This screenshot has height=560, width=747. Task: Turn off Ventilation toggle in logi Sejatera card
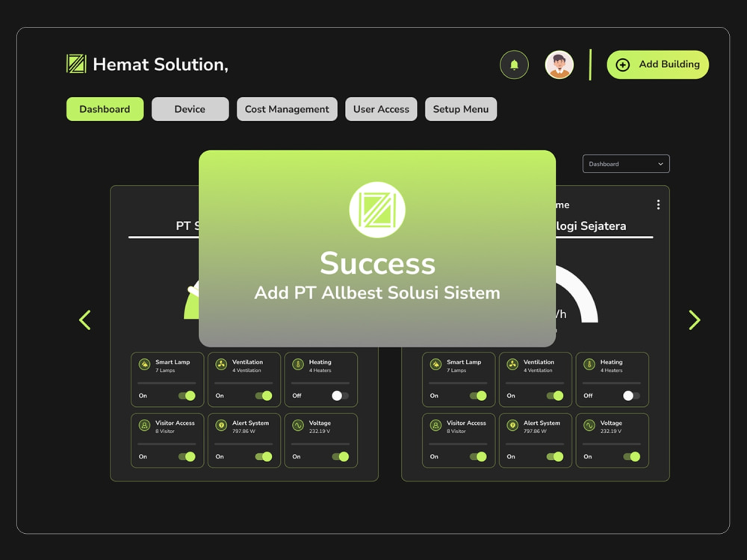pyautogui.click(x=555, y=396)
